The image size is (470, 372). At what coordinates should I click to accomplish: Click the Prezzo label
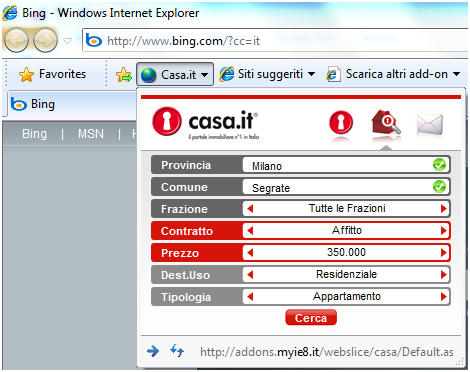tap(180, 253)
